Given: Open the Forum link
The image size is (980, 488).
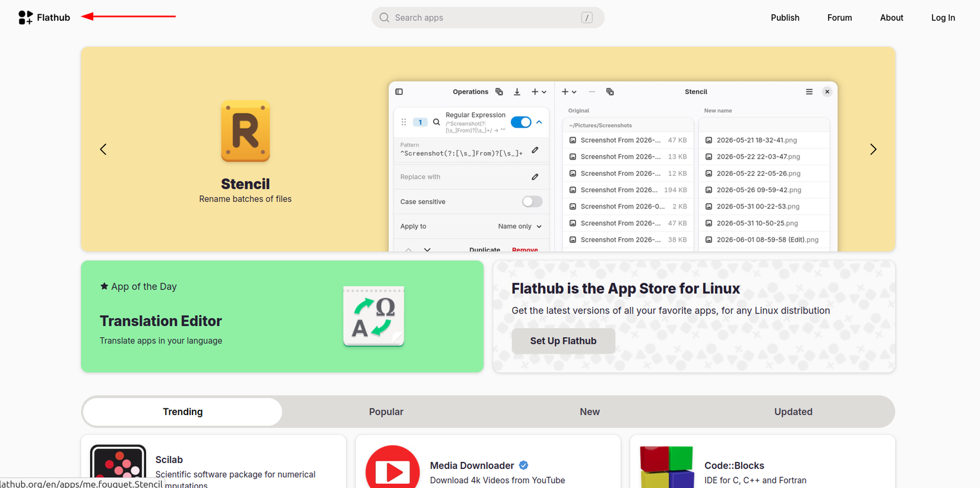Looking at the screenshot, I should click(839, 18).
